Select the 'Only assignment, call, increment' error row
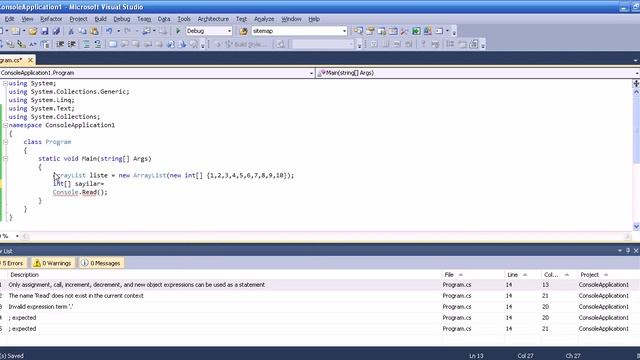 click(x=320, y=285)
